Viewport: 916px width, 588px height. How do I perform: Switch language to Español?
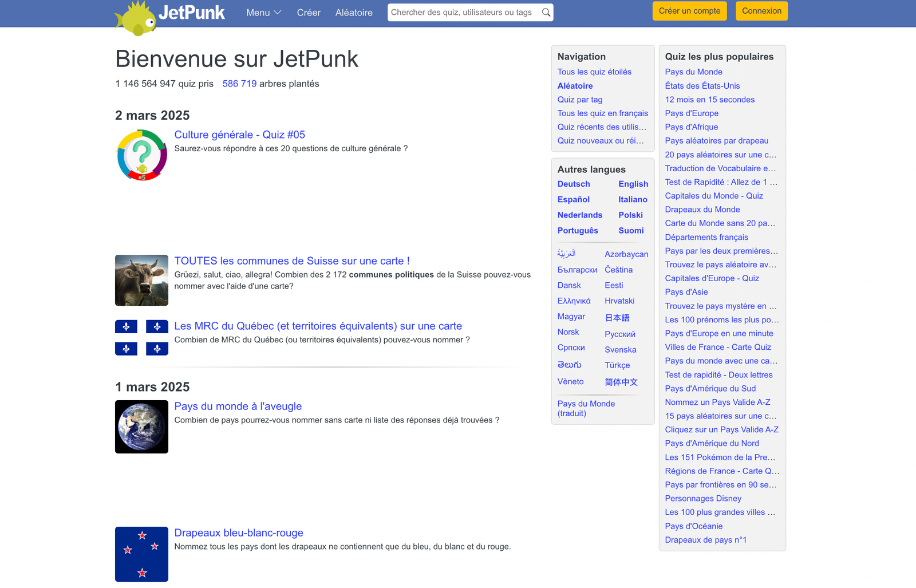tap(574, 199)
